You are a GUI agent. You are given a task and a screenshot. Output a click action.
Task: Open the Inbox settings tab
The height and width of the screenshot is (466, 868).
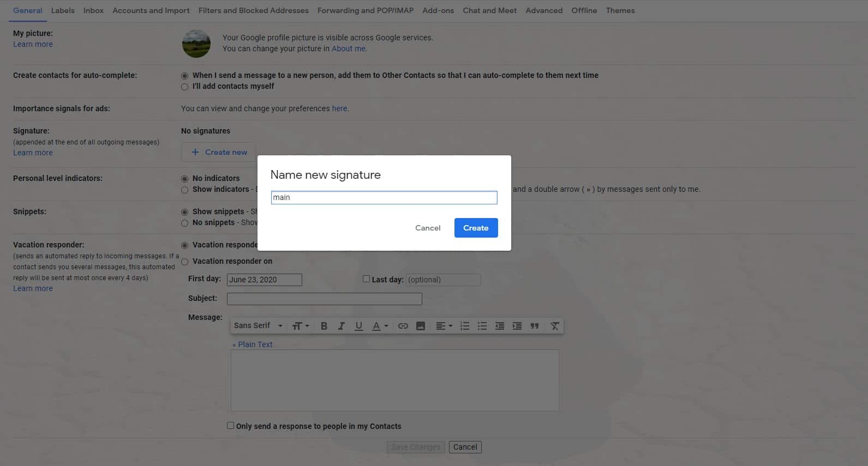click(93, 10)
